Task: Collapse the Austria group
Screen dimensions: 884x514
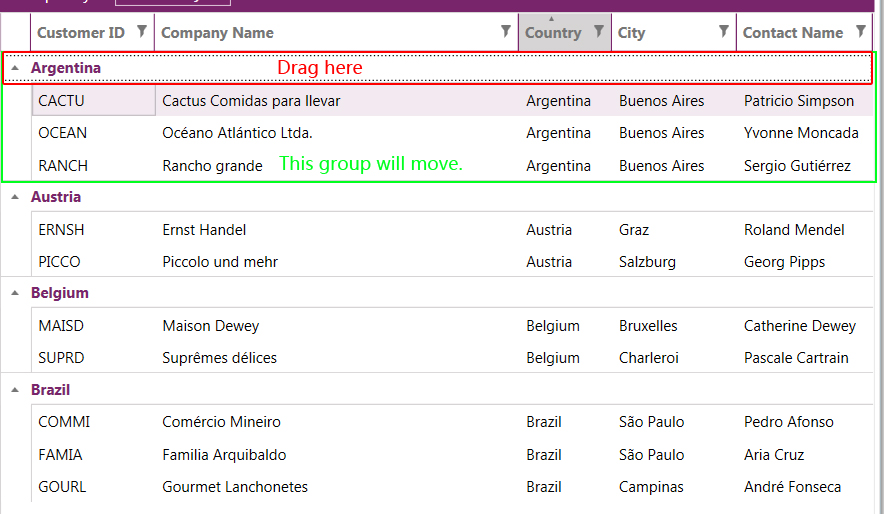Action: [15, 197]
